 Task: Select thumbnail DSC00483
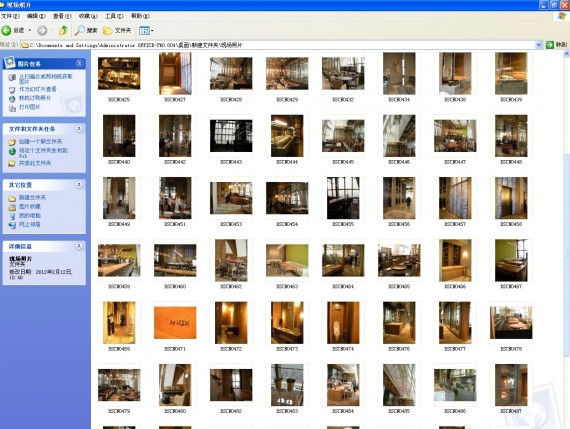tap(287, 385)
